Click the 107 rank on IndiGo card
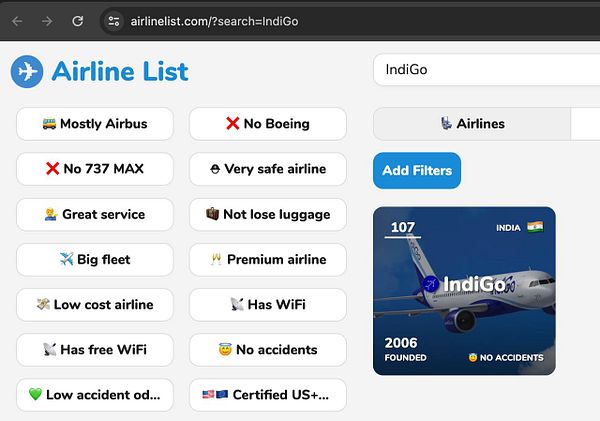Image resolution: width=600 pixels, height=421 pixels. click(403, 227)
